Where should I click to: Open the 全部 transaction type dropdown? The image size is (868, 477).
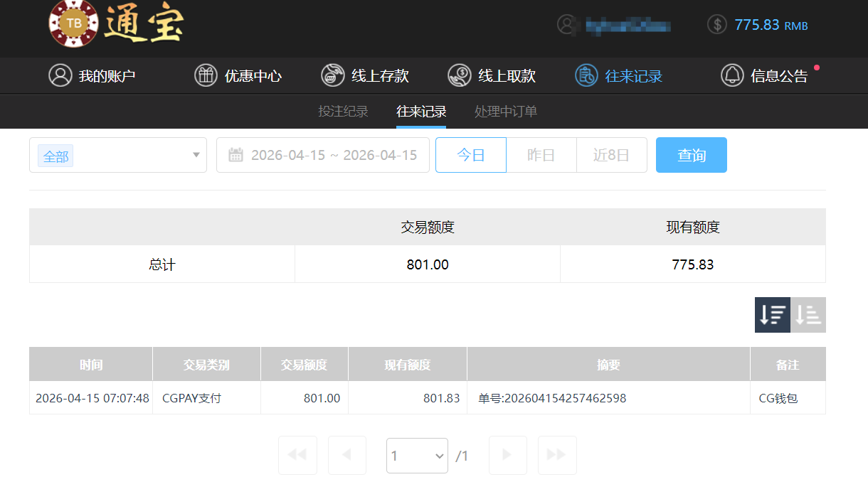coord(117,154)
